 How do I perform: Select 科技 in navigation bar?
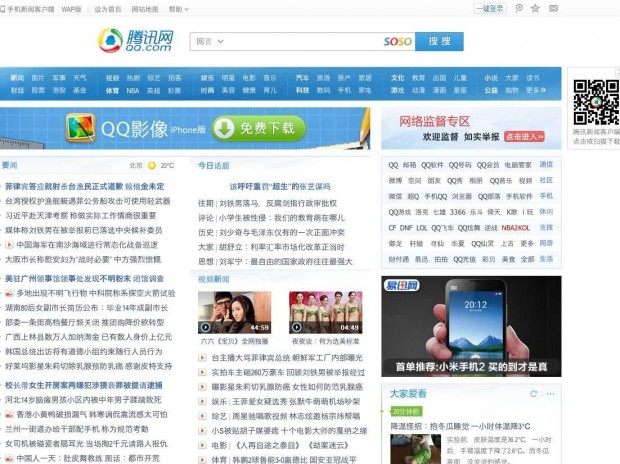pos(302,91)
